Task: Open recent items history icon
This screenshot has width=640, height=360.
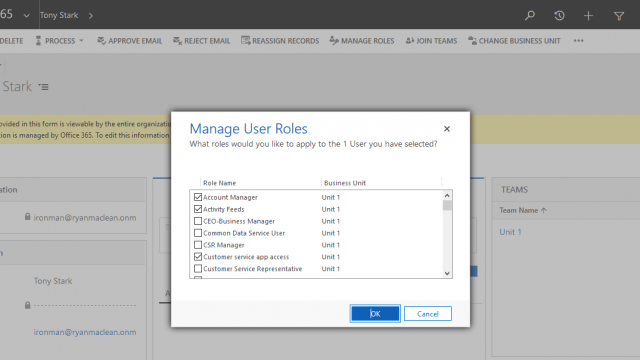Action: tap(559, 16)
